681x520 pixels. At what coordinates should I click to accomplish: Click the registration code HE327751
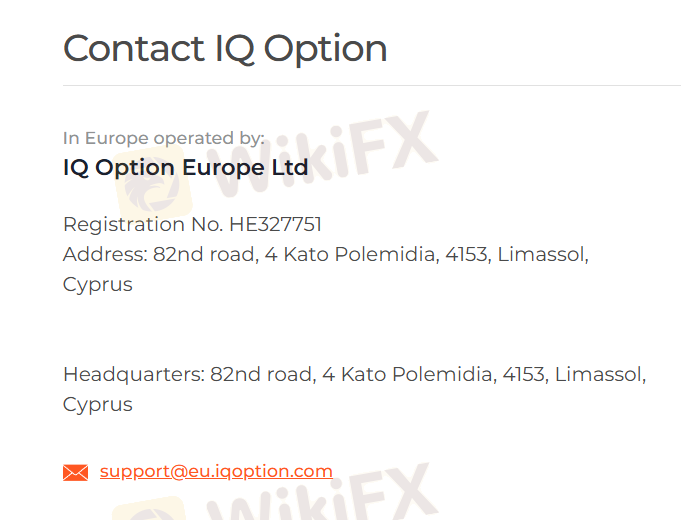[x=275, y=225]
